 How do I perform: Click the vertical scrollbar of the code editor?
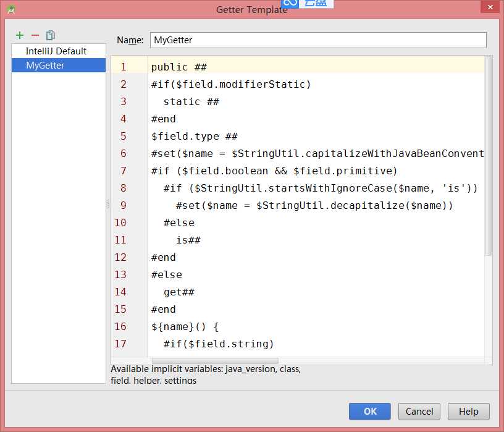488,156
